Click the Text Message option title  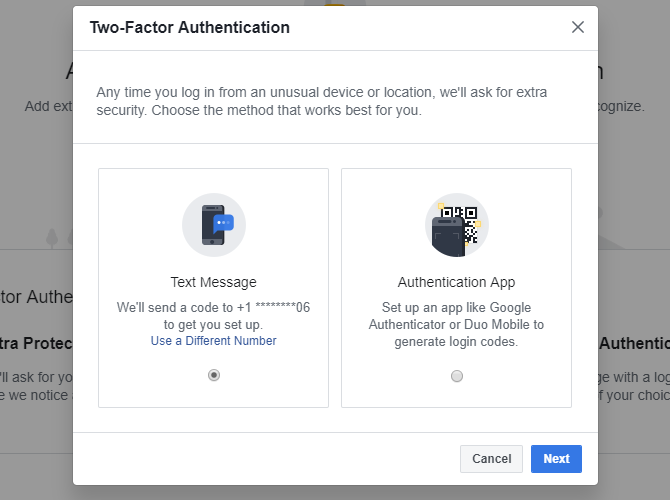pyautogui.click(x=213, y=282)
